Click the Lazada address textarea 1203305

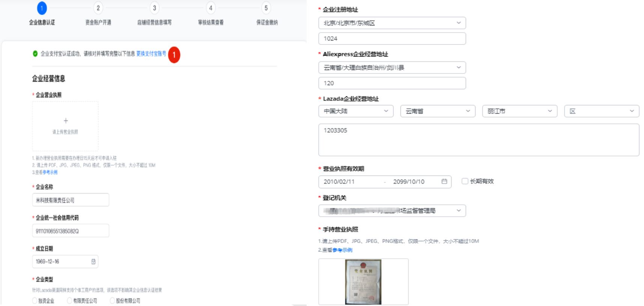479,140
